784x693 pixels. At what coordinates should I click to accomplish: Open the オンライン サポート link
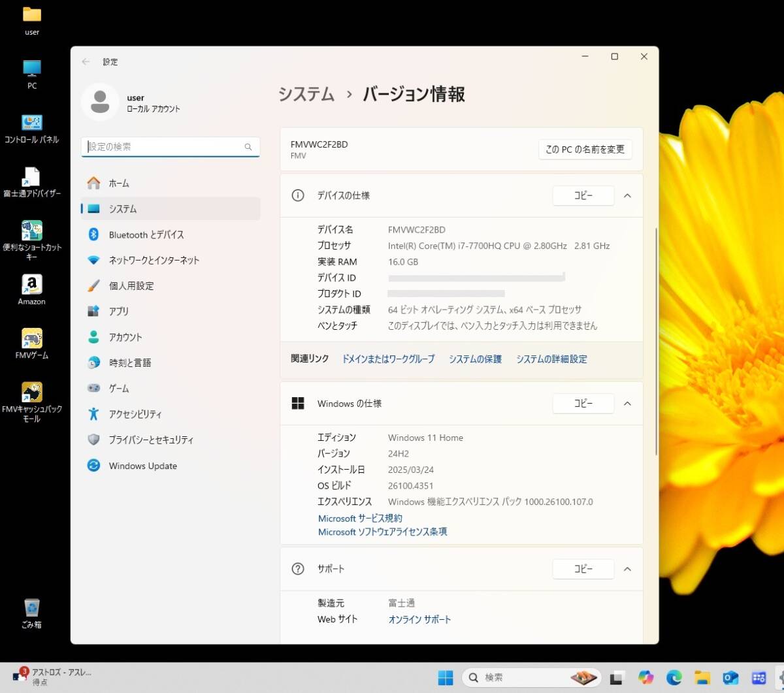tap(419, 619)
